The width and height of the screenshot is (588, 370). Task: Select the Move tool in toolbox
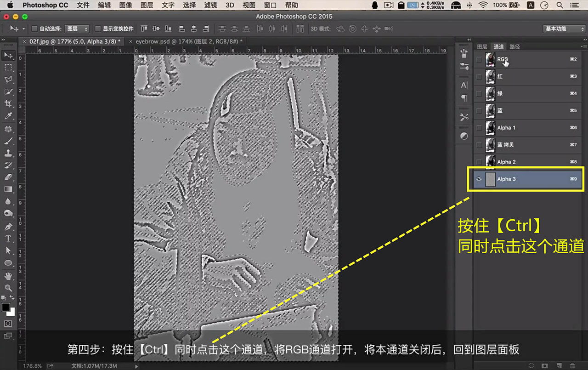pyautogui.click(x=8, y=56)
